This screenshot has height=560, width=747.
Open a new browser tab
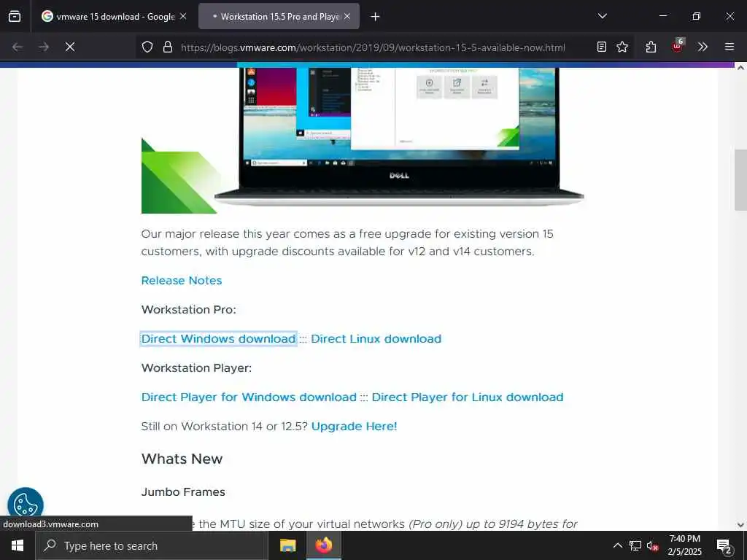376,17
